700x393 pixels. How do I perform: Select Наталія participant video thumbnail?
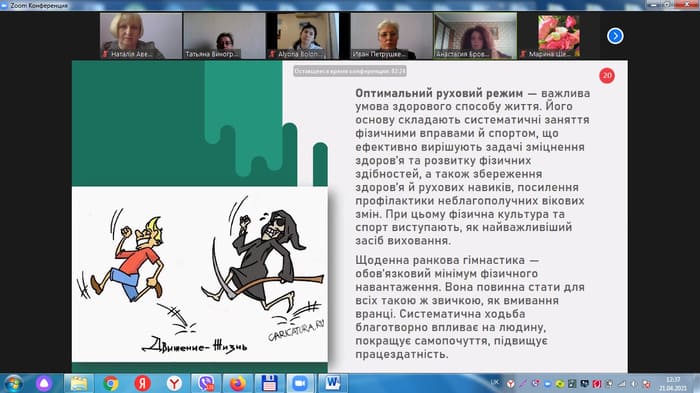(141, 36)
